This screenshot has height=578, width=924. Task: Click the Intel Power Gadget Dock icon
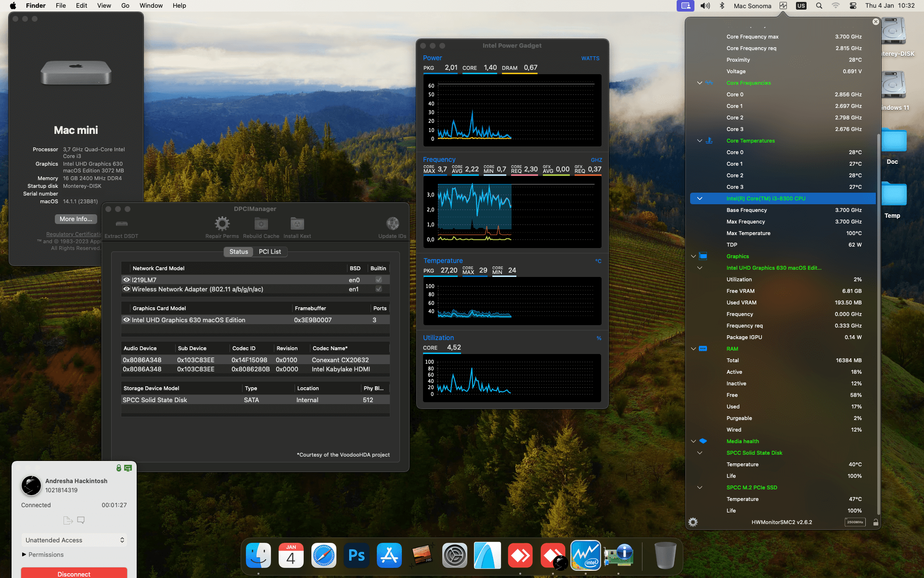tap(586, 556)
